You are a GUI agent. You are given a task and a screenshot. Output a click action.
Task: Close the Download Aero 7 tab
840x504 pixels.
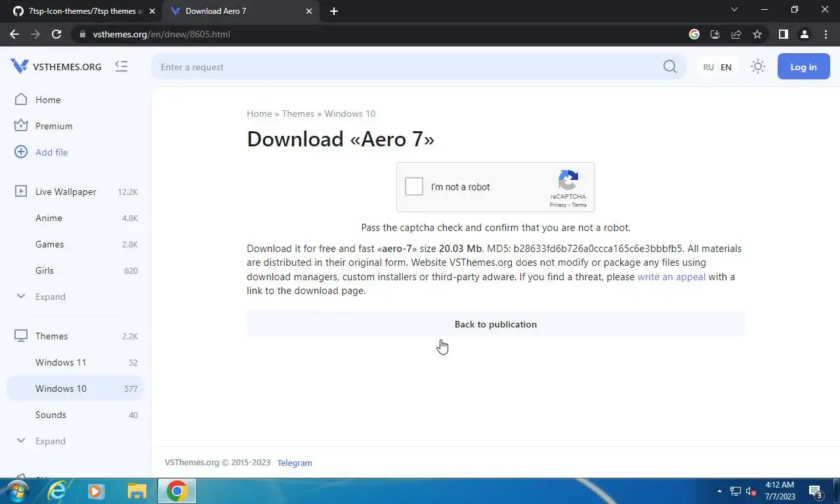309,11
